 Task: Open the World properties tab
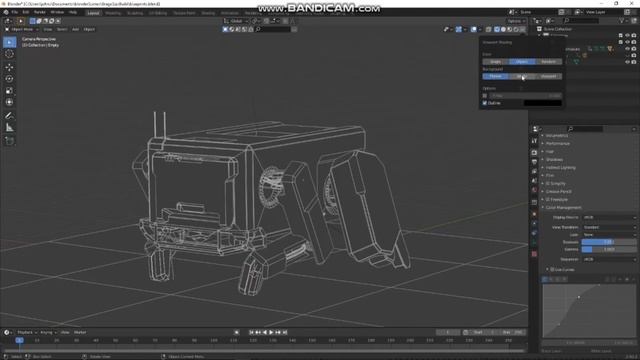point(534,190)
